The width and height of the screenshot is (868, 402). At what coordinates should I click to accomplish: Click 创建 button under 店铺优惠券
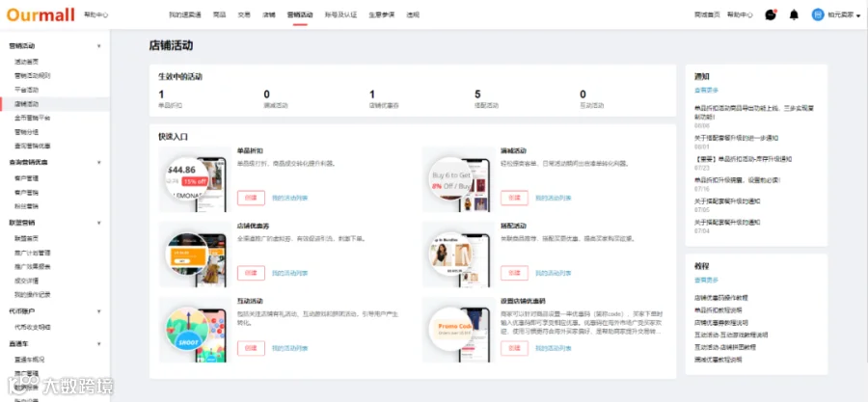251,273
